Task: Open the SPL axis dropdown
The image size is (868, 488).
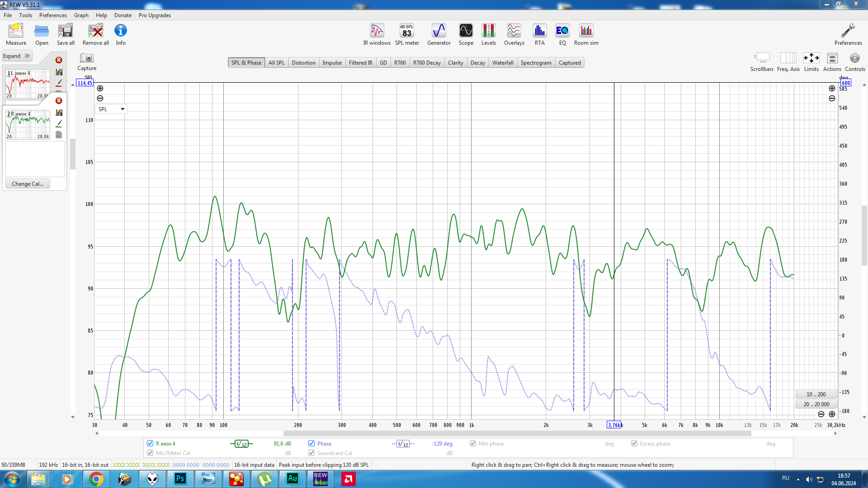Action: pyautogui.click(x=111, y=109)
